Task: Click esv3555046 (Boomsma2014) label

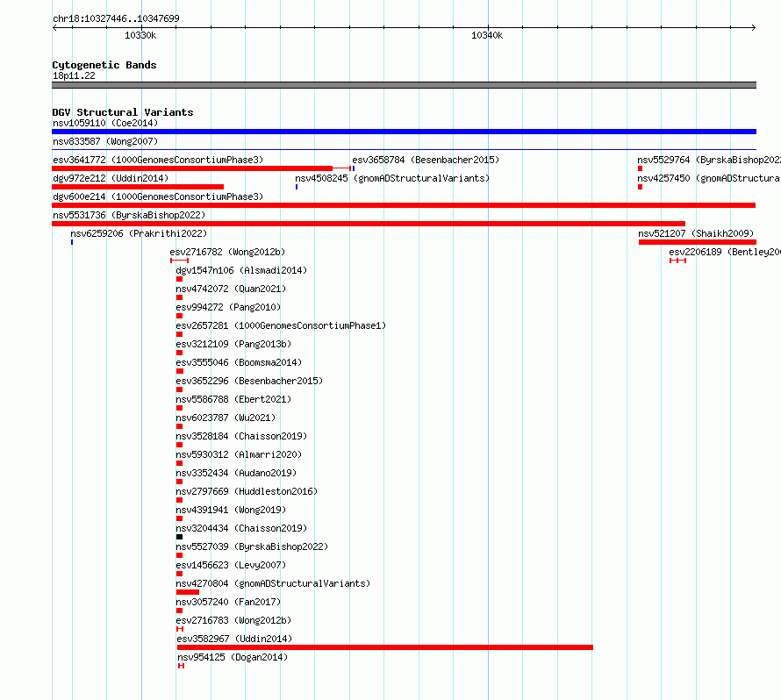Action: click(239, 362)
